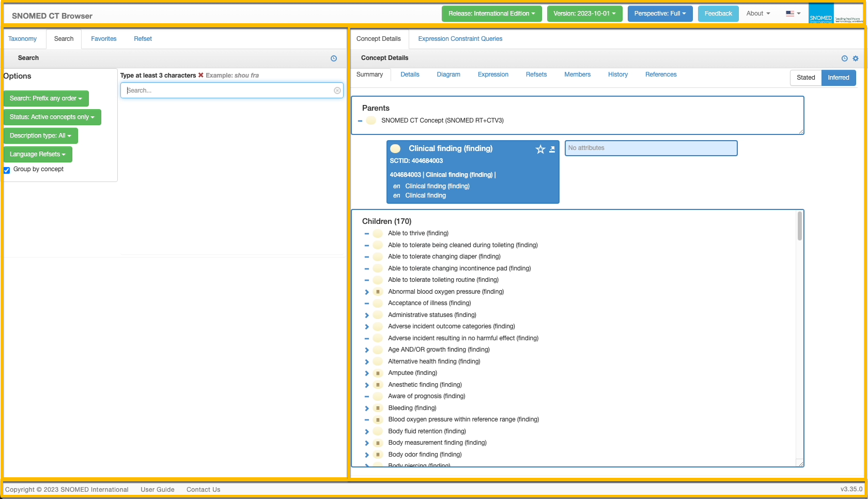Click the drag concept icon beside star
This screenshot has height=499, width=868.
(x=552, y=149)
